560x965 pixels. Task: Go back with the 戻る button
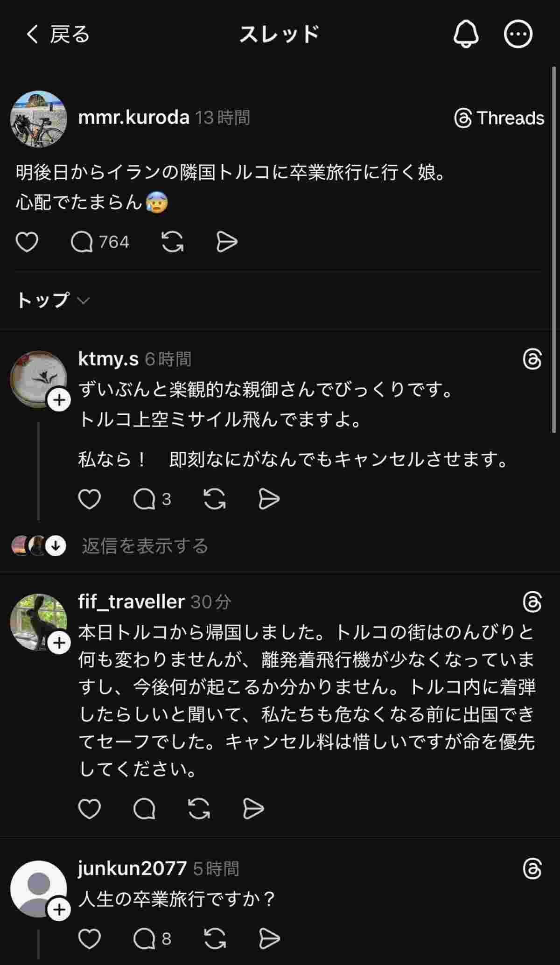[57, 34]
